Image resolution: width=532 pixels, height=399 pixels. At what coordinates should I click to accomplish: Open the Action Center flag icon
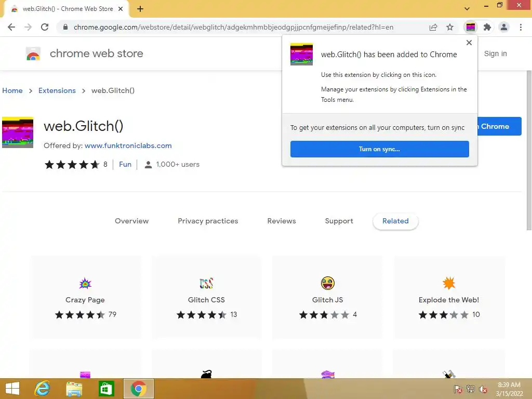pos(458,389)
